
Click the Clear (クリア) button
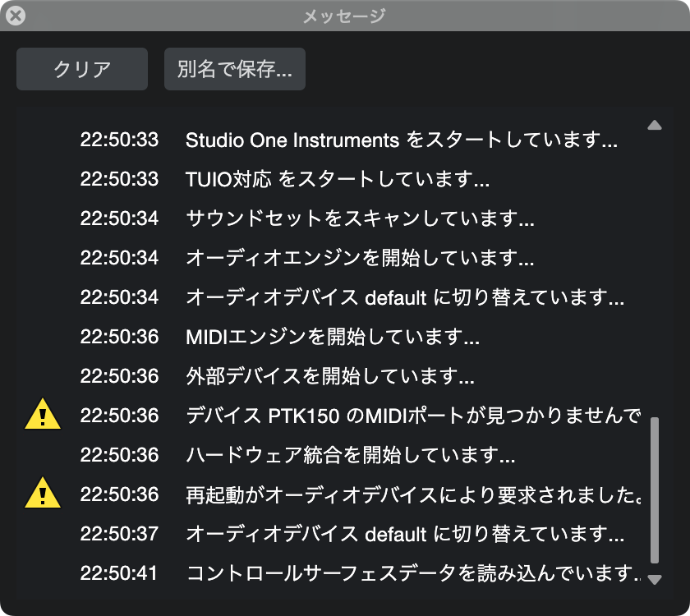tap(82, 69)
